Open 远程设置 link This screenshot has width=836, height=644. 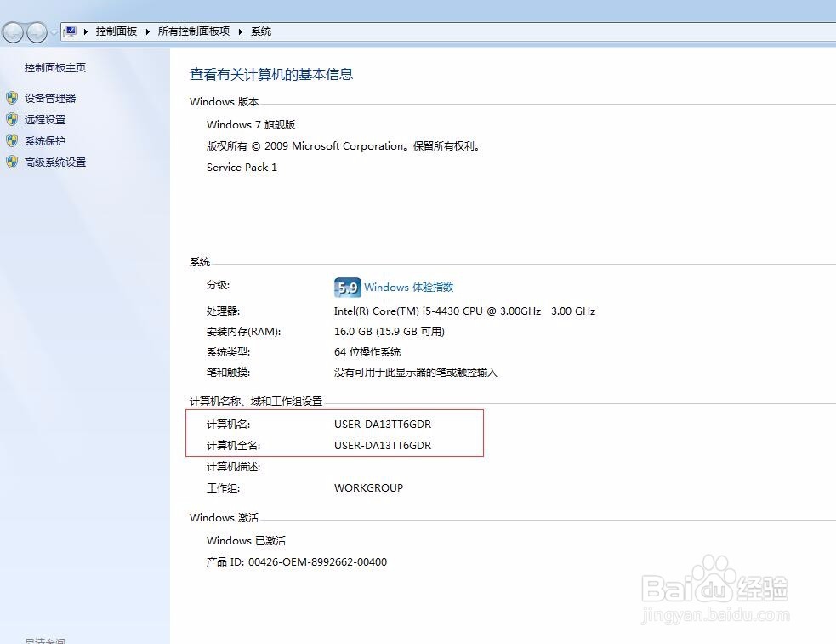tap(45, 119)
